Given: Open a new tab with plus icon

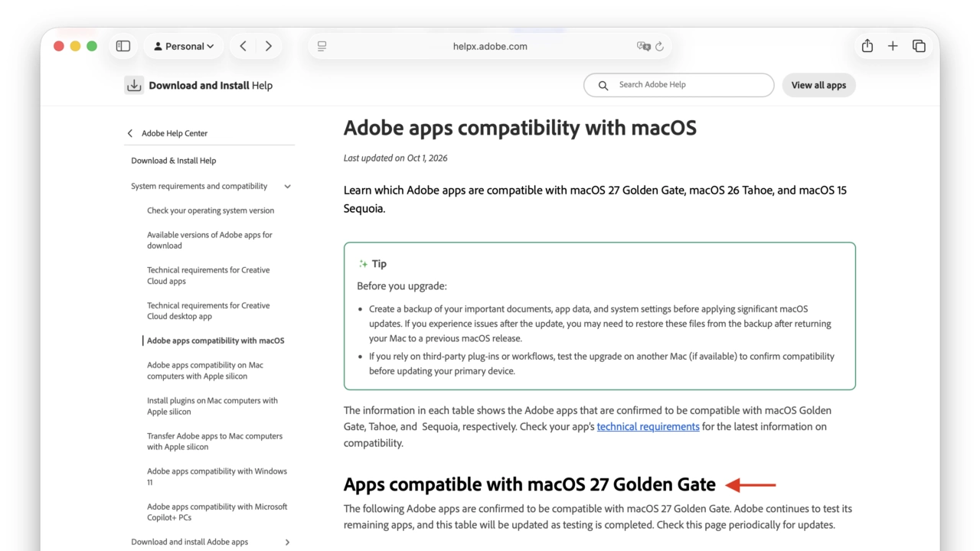Looking at the screenshot, I should pos(893,46).
